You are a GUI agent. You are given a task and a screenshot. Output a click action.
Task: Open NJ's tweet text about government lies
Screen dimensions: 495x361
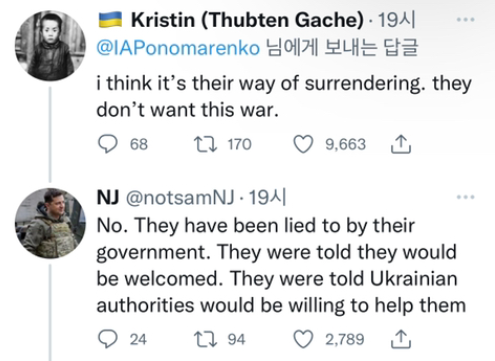tap(281, 265)
